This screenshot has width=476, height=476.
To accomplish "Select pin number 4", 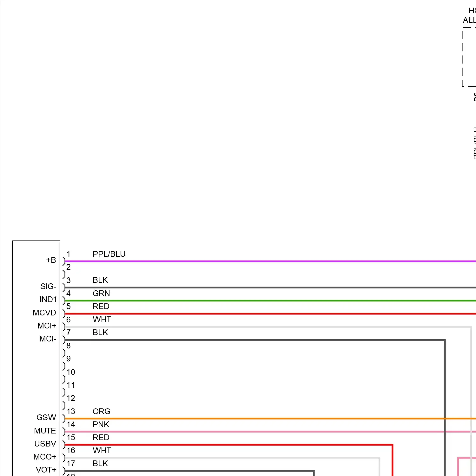I will [x=69, y=294].
